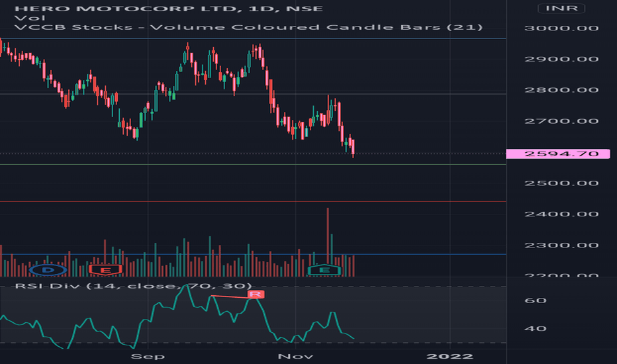
Task: Click the pink 2594.70 current price label
Action: coord(558,154)
